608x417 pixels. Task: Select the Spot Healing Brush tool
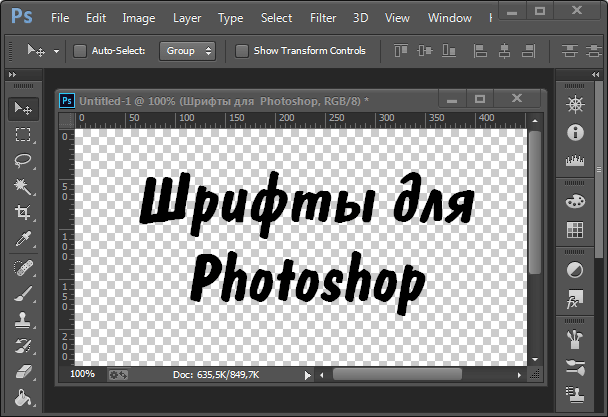(x=23, y=268)
